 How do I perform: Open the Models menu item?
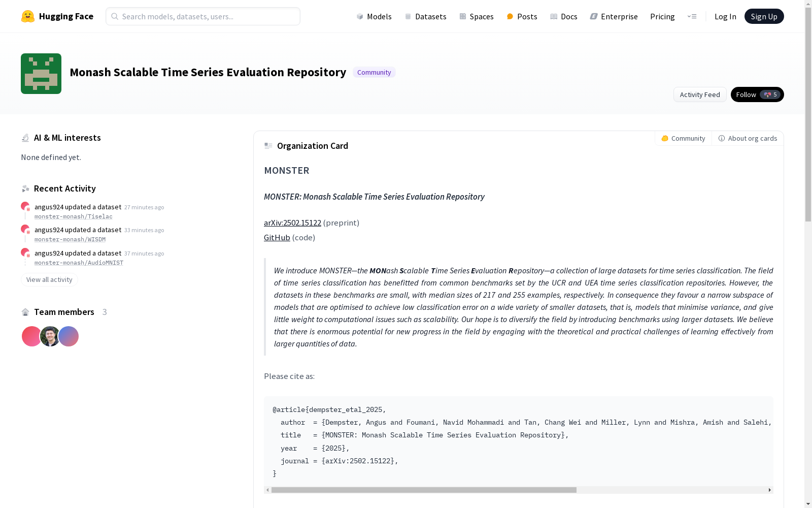[374, 16]
